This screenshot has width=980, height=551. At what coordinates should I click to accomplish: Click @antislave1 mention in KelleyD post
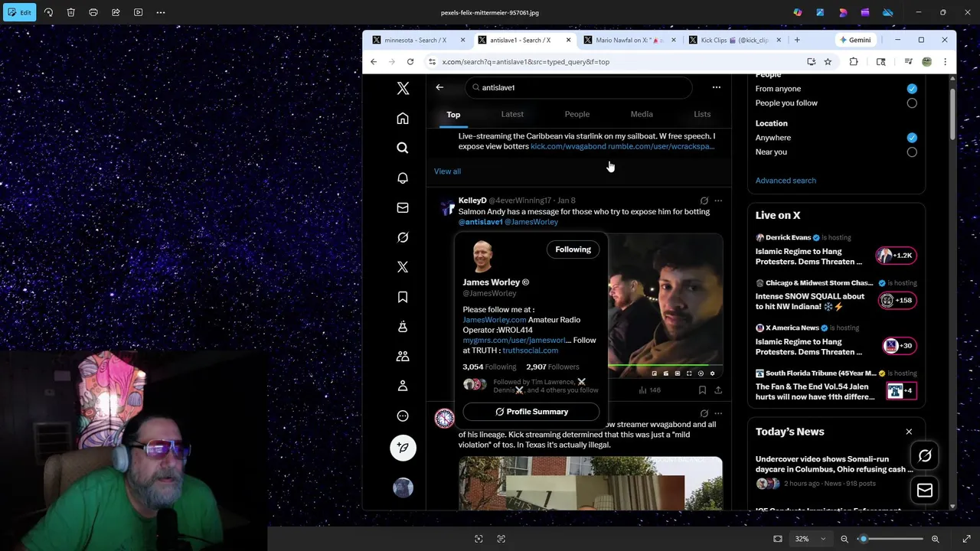(480, 222)
